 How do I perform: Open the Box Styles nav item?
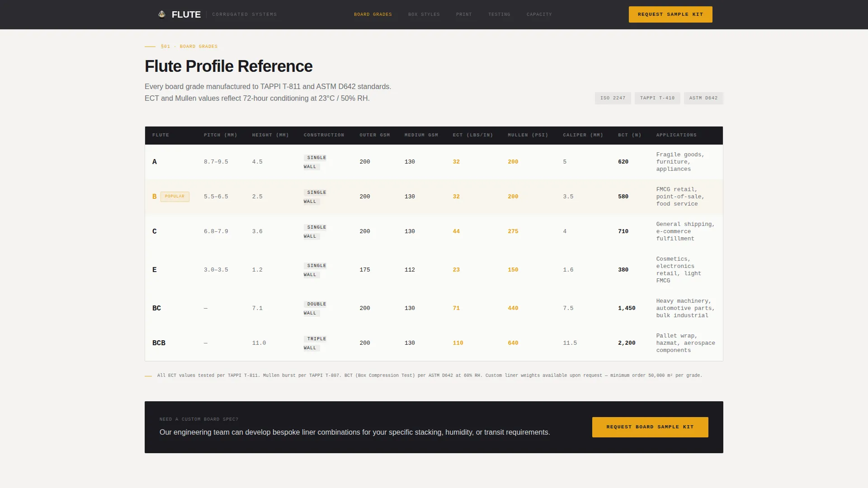(424, 14)
